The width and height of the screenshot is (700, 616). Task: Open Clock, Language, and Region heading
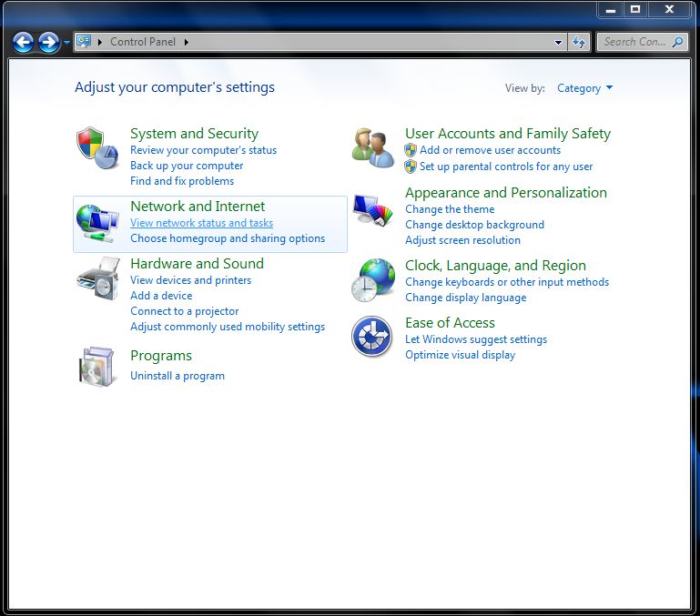[495, 266]
